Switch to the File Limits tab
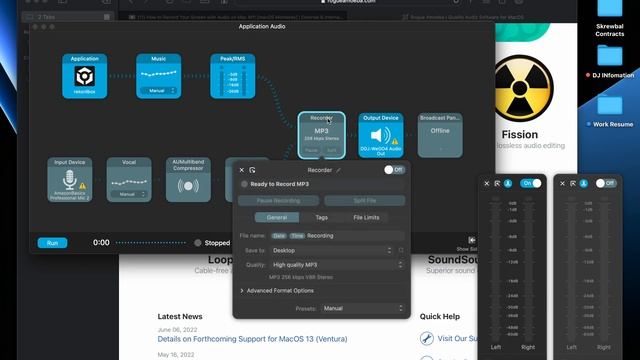 (366, 218)
